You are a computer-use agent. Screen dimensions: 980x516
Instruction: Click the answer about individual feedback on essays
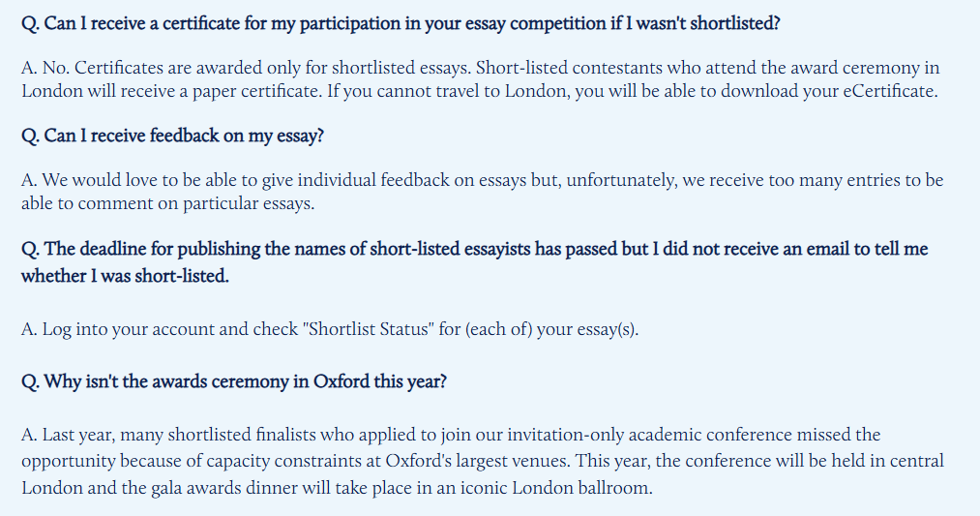pyautogui.click(x=482, y=192)
